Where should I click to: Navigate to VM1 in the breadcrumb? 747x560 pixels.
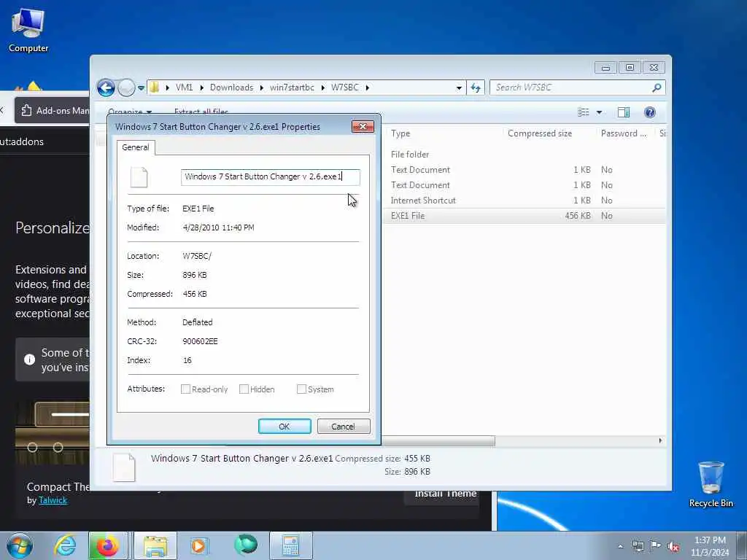(x=184, y=87)
